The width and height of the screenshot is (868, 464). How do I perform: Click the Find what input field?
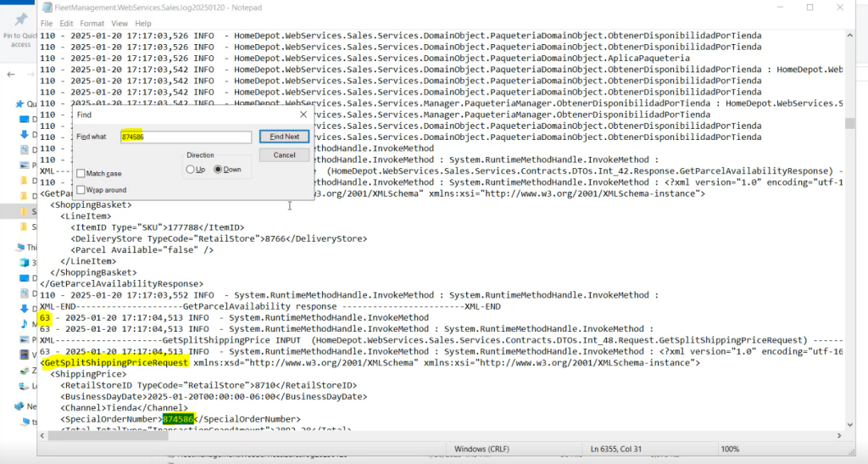(186, 137)
